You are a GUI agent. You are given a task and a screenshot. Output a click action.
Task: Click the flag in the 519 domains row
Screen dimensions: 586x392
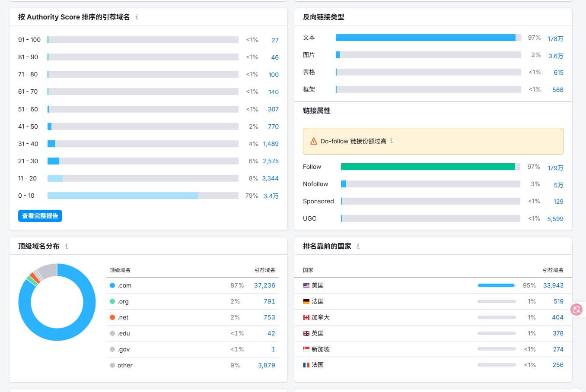(x=306, y=301)
